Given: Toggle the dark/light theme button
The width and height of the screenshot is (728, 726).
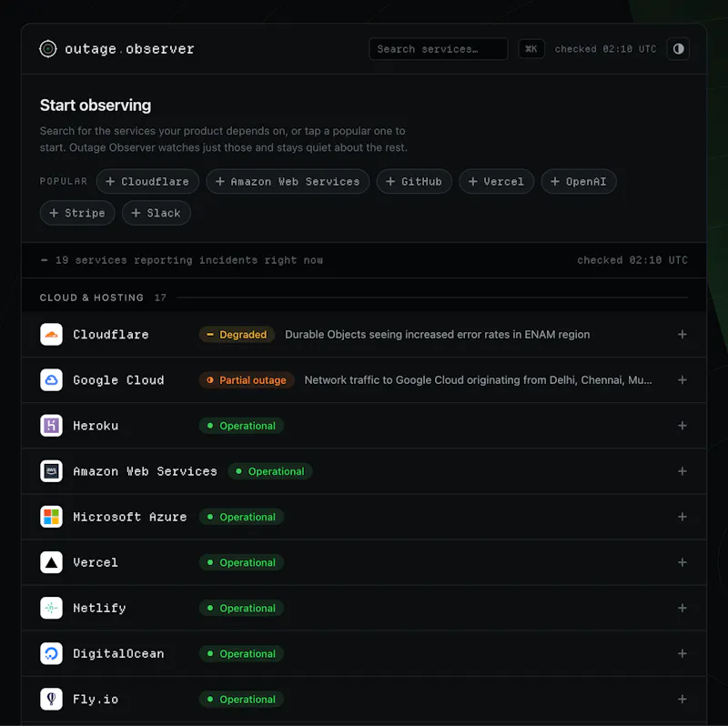Looking at the screenshot, I should coord(678,49).
